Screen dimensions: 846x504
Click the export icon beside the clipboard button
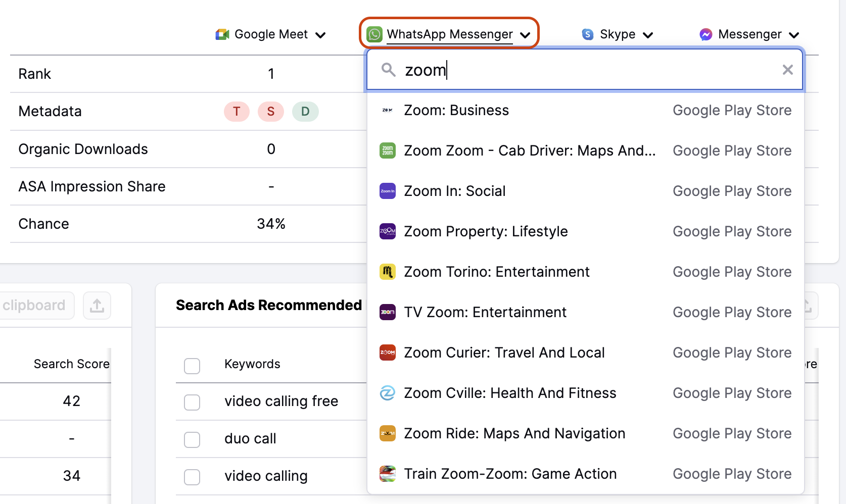click(97, 305)
